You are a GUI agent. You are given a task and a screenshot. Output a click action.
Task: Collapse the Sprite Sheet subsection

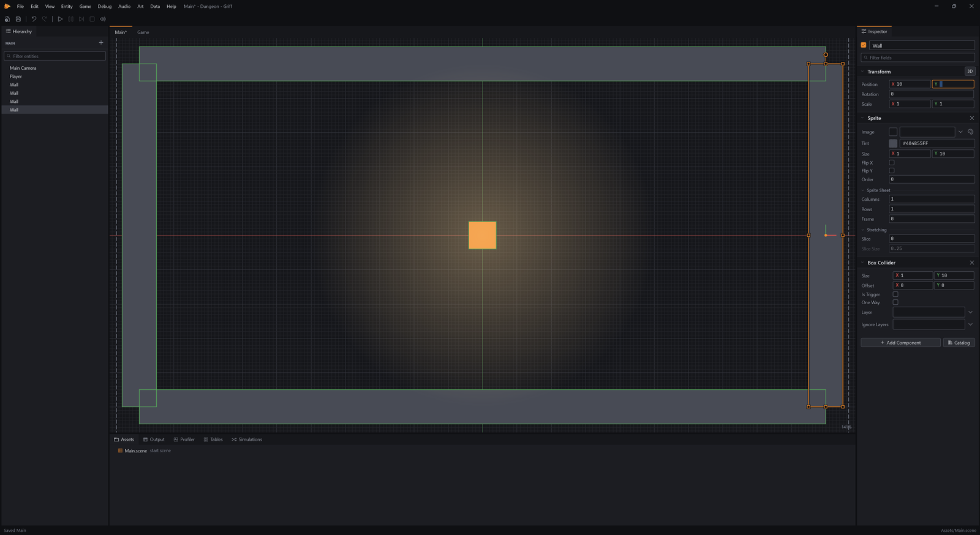pos(863,190)
